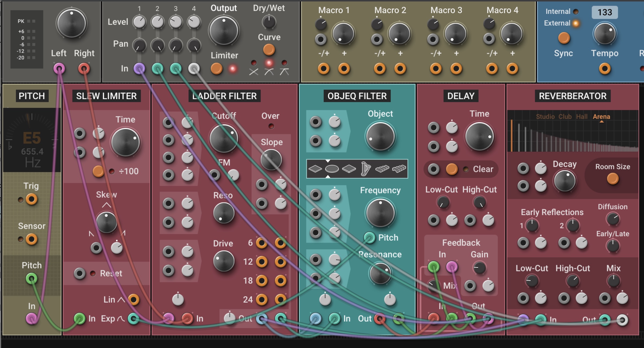Screen dimensions: 644x348
Task: Click the Skew shape arrow above knob
Action: point(107,205)
